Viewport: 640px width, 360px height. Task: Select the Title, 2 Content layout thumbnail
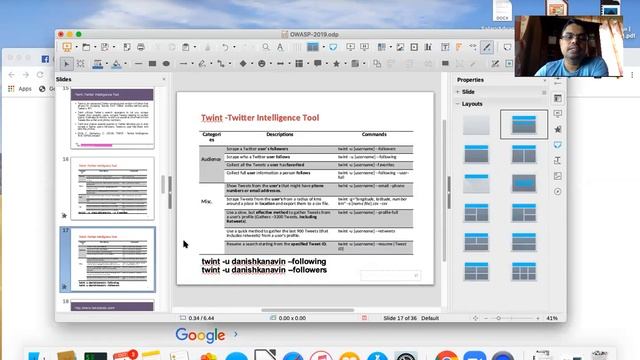(x=524, y=154)
